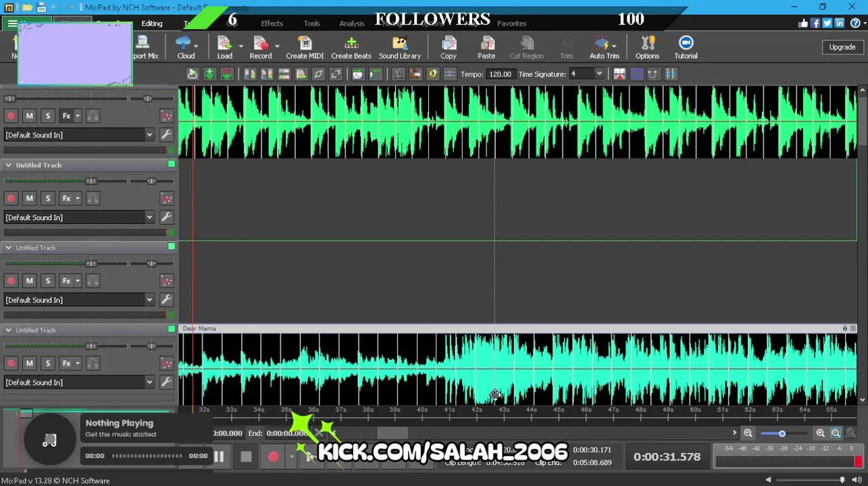Click the mixer sliders icon left of Tempo
Image resolution: width=868 pixels, height=486 pixels.
pyautogui.click(x=449, y=74)
